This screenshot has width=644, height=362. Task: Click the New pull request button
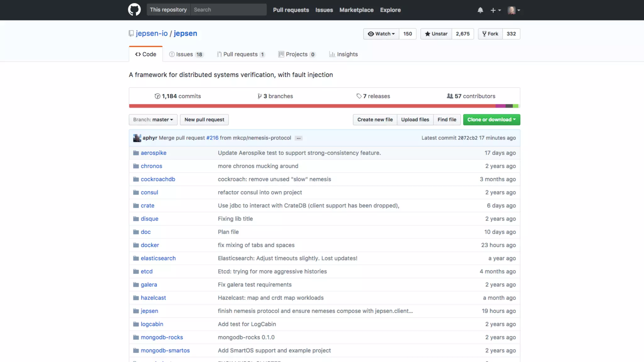204,120
